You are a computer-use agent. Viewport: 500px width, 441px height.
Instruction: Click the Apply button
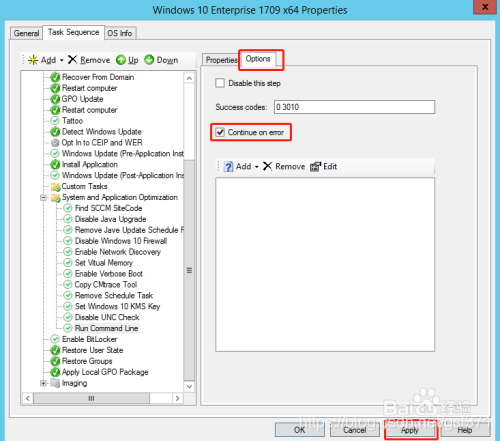410,430
